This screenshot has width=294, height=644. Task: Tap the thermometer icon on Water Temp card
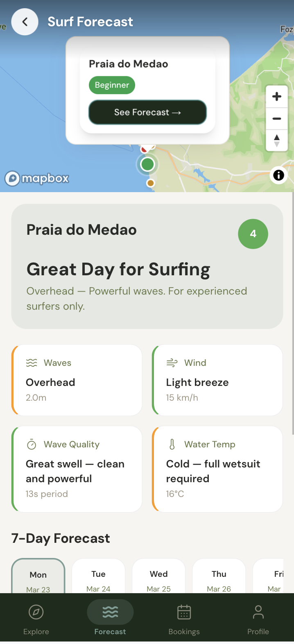tap(172, 444)
